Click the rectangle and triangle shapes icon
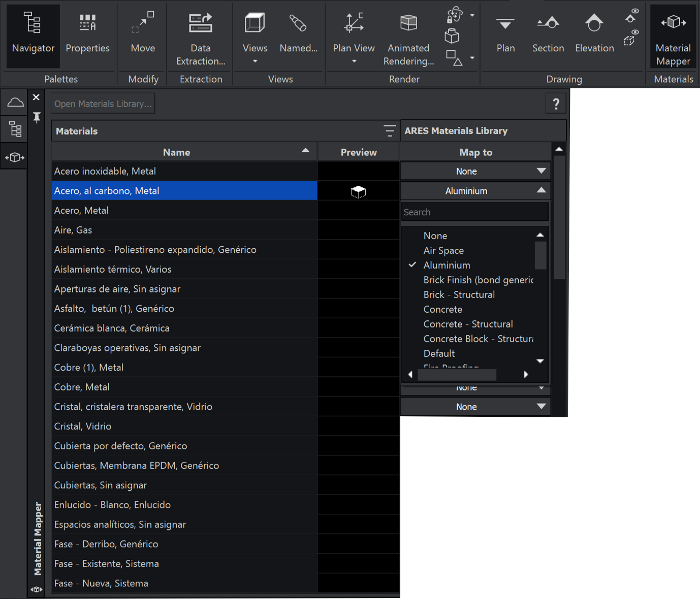This screenshot has height=599, width=700. point(454,58)
